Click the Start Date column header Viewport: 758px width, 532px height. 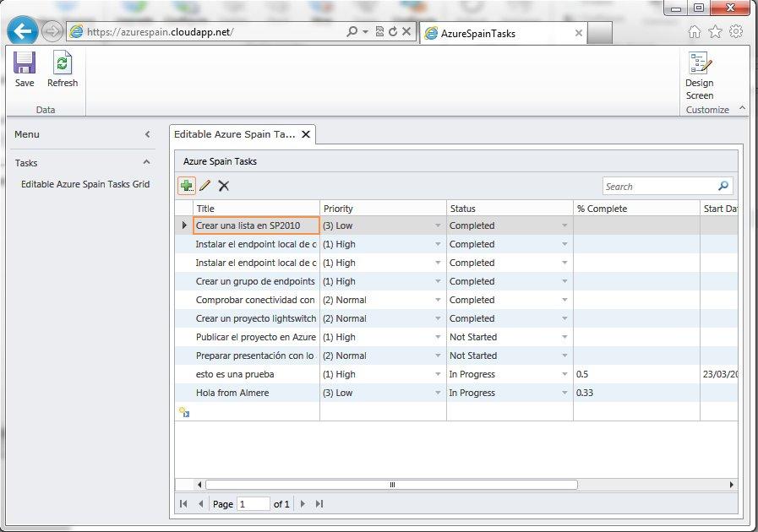(x=719, y=209)
